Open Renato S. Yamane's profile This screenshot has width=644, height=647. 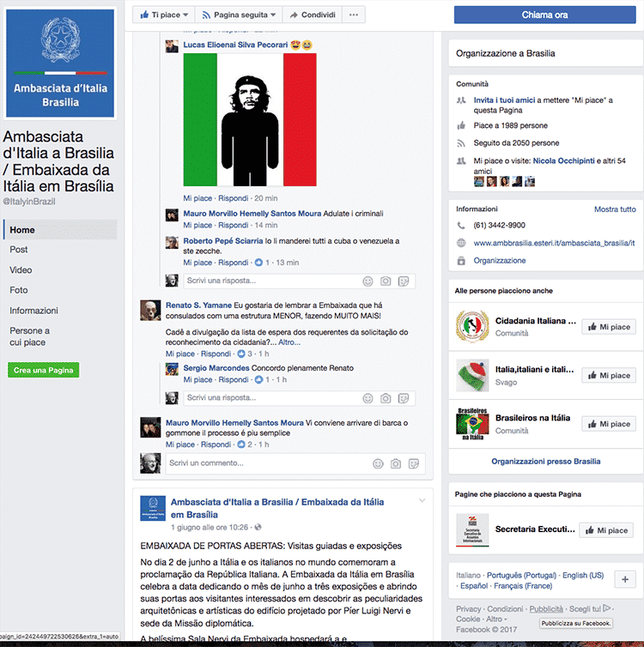(198, 305)
